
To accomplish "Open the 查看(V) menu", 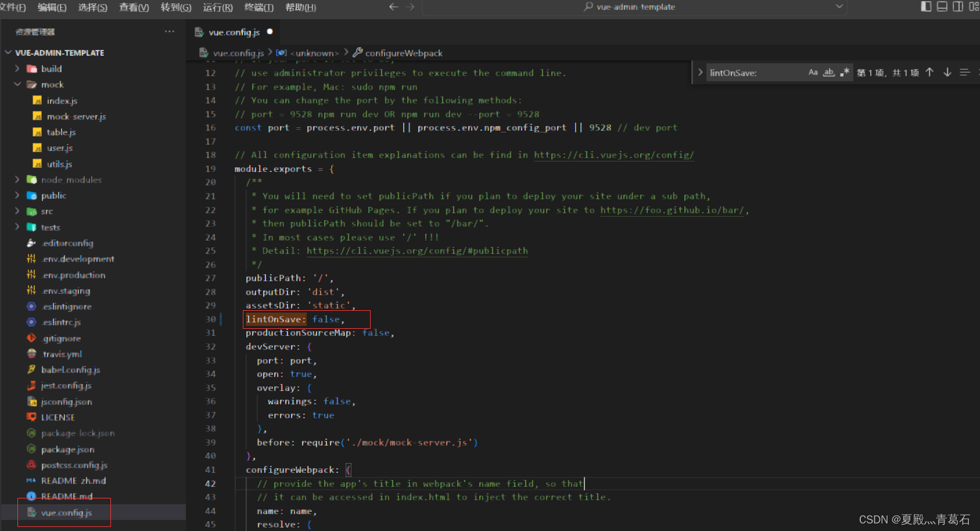I will click(134, 7).
